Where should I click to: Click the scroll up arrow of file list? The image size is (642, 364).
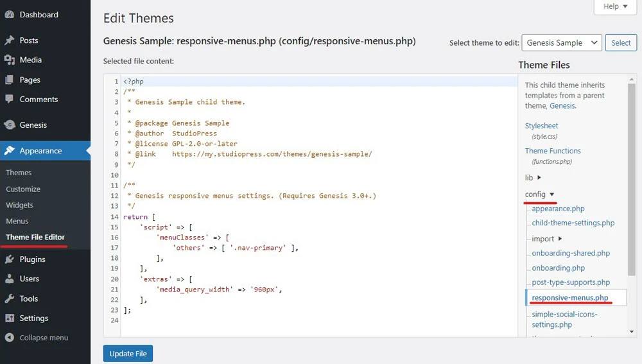[x=632, y=80]
